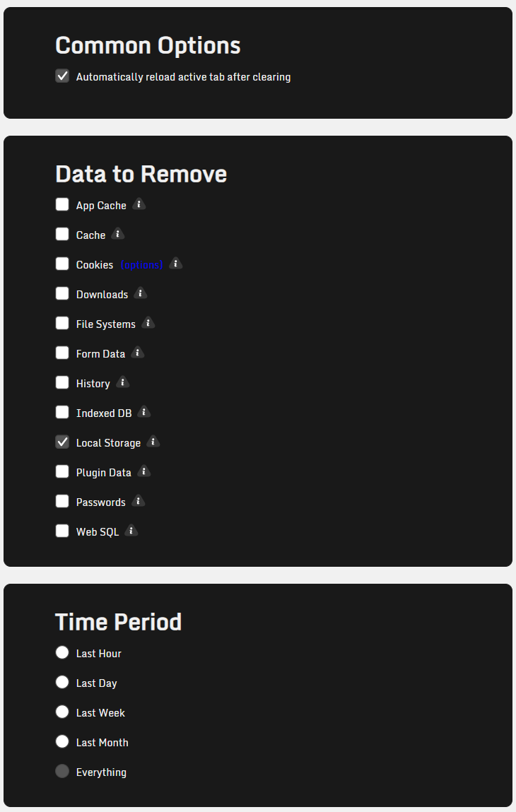Click the Downloads info icon
The height and width of the screenshot is (812, 516).
click(141, 293)
